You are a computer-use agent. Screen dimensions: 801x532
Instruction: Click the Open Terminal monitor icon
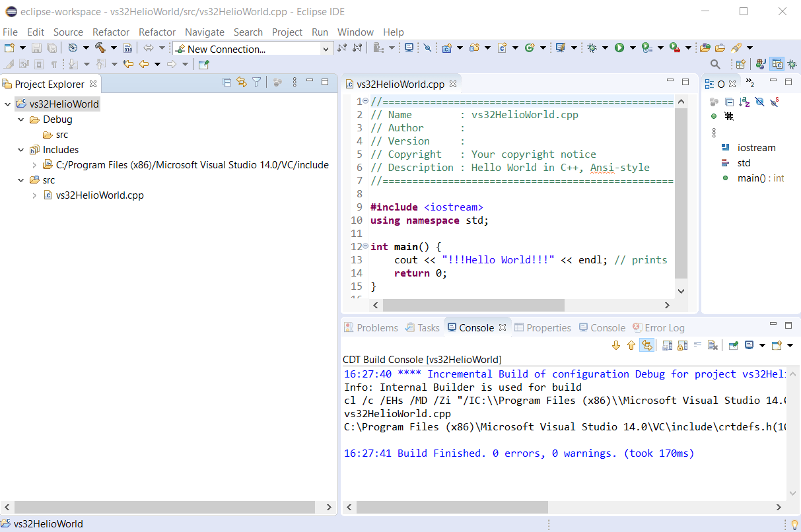coord(409,48)
